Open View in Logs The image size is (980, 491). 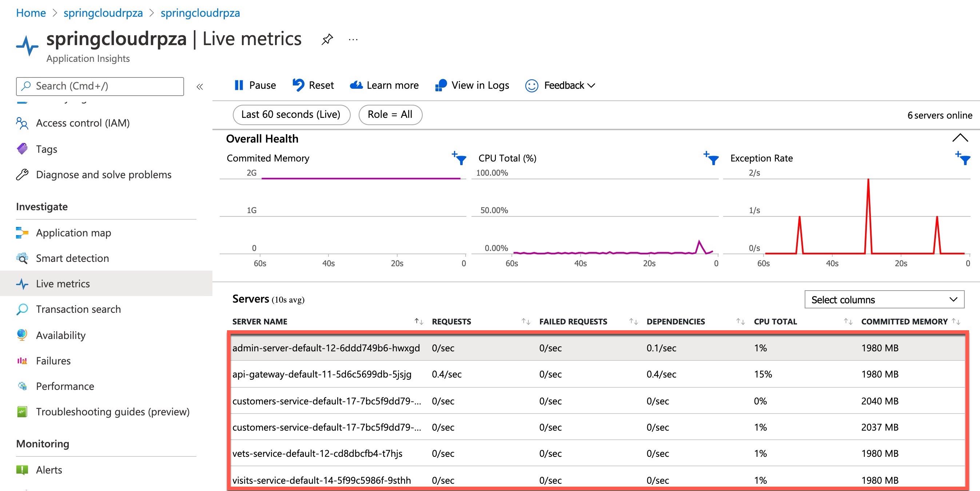pos(472,85)
